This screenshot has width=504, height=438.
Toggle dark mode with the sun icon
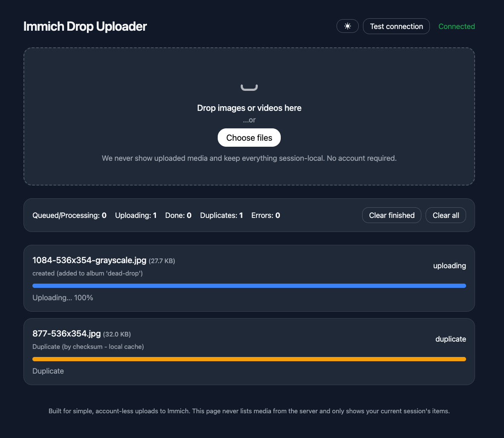(347, 26)
